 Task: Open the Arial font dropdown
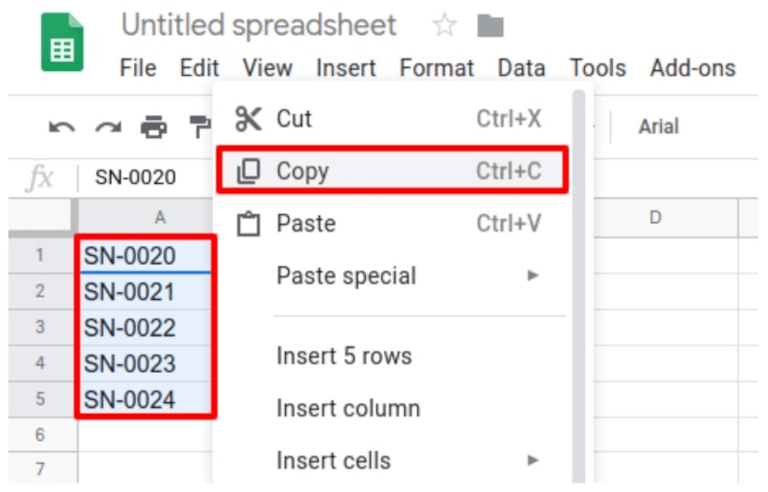pos(658,127)
